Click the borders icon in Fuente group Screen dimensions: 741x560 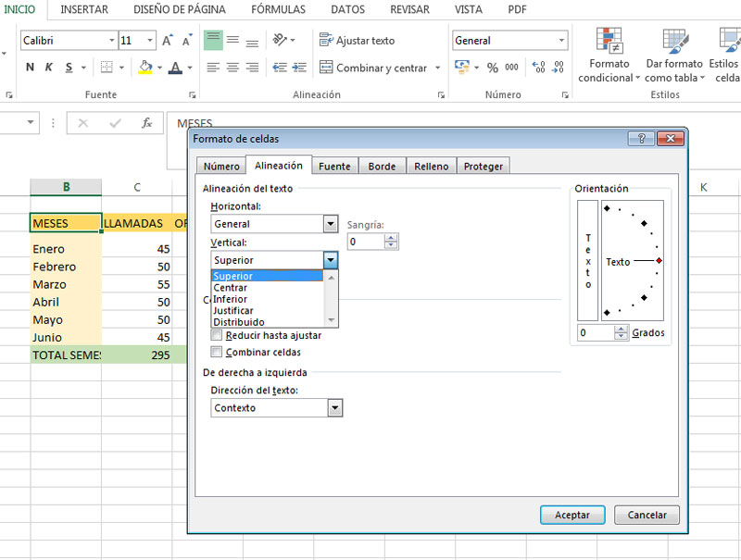coord(107,68)
